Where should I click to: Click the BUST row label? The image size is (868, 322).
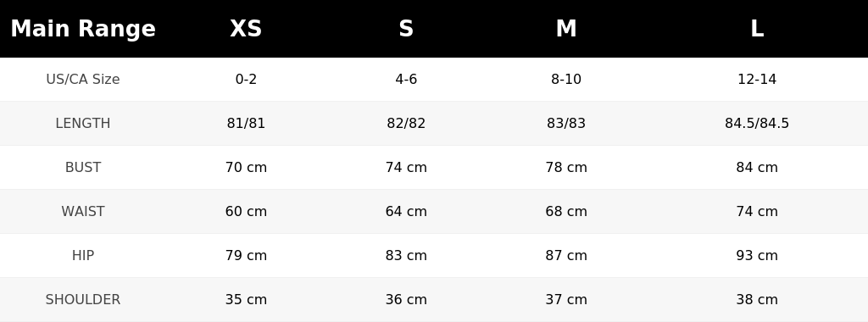(x=83, y=167)
